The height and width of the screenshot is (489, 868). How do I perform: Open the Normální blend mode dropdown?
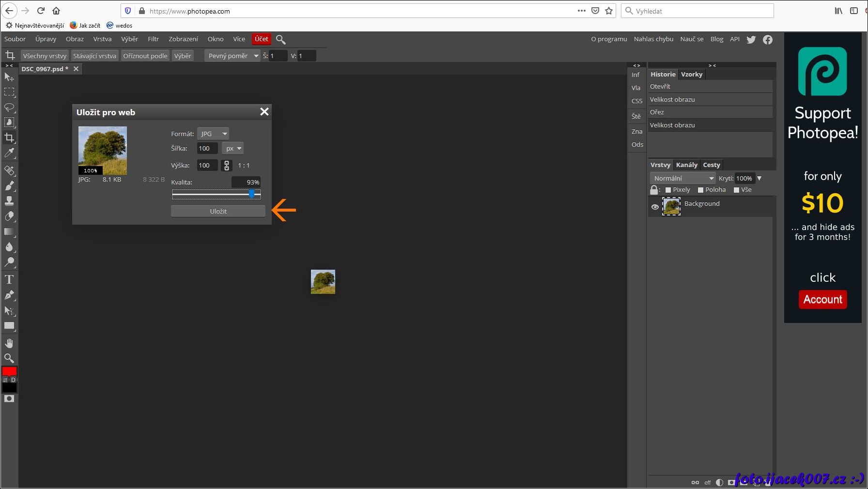(683, 178)
